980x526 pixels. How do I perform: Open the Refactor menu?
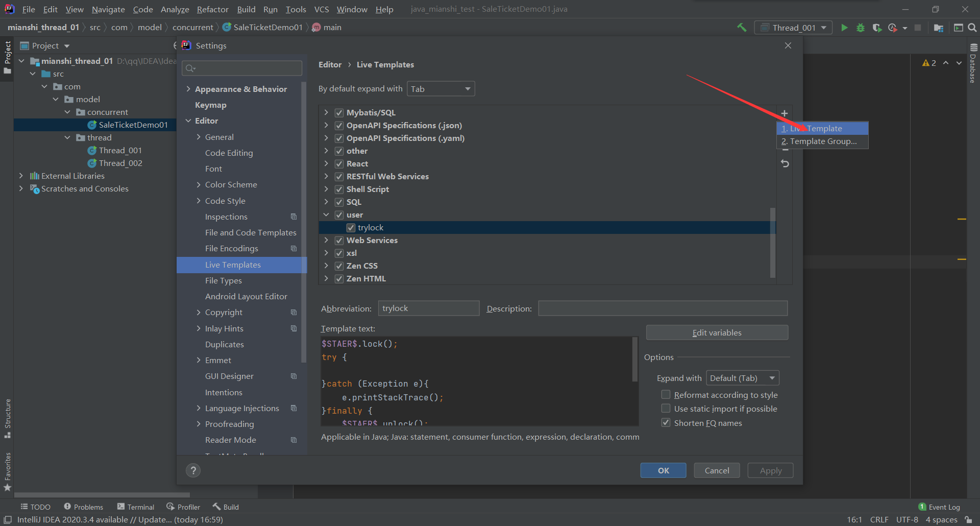tap(212, 9)
